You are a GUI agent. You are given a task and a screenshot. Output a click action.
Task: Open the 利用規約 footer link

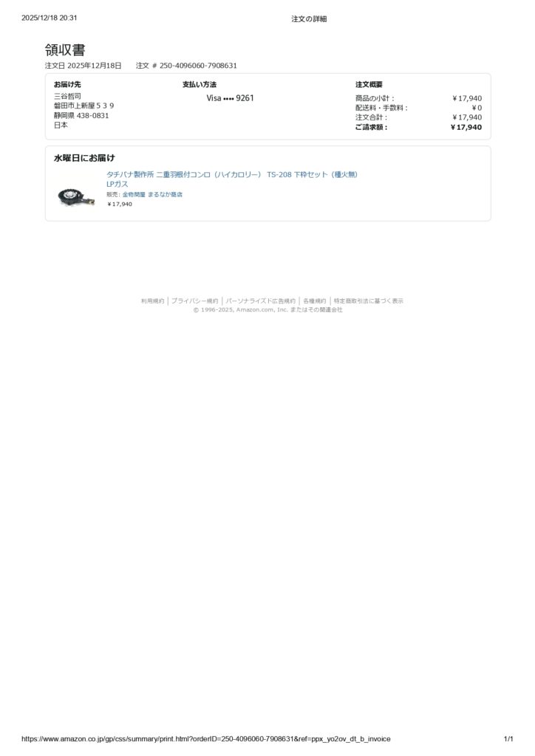tap(152, 301)
